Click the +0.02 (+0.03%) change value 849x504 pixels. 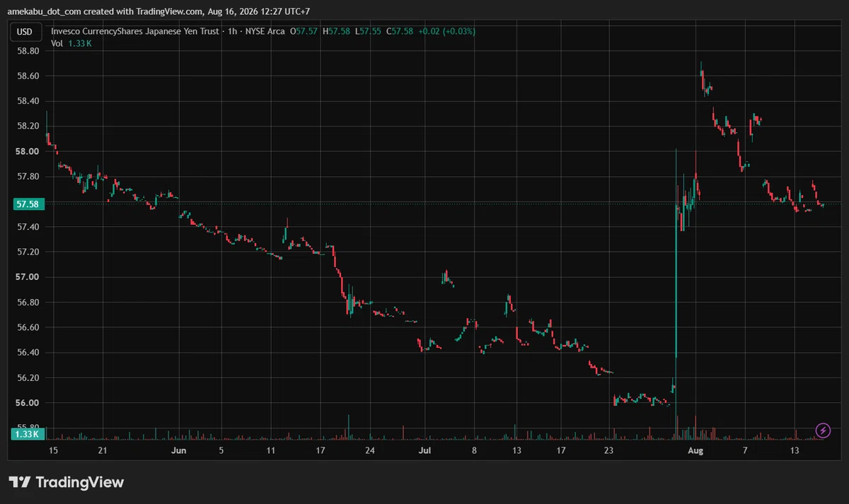(x=446, y=31)
